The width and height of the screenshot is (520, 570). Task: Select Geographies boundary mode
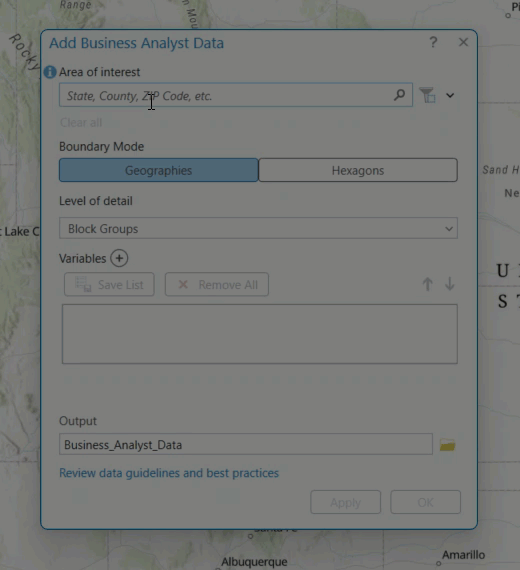(x=159, y=170)
